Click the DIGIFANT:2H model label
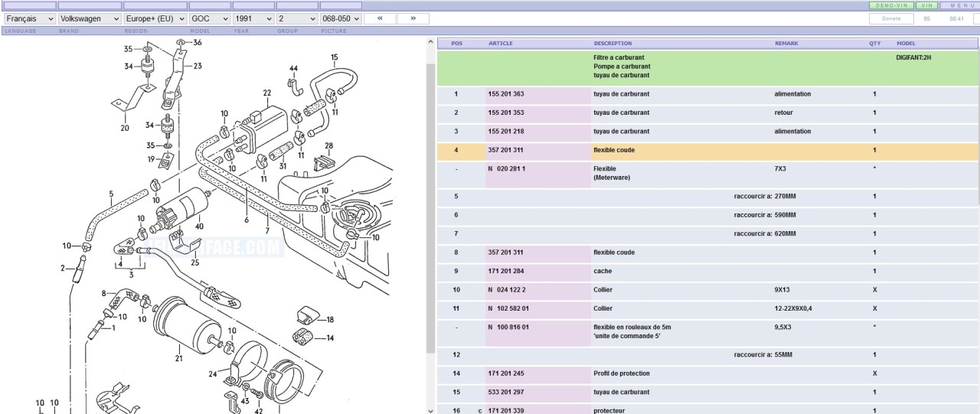The height and width of the screenshot is (414, 980). click(913, 57)
